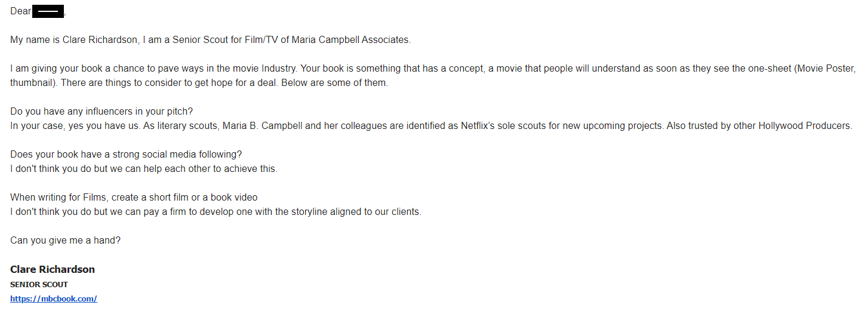Click the line about paying a firm
The image size is (868, 320).
(216, 212)
